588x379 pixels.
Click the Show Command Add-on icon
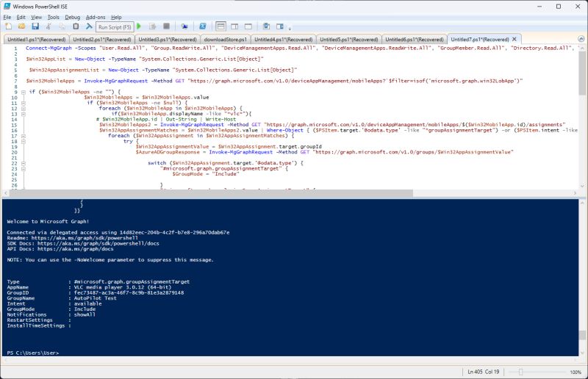click(x=280, y=26)
